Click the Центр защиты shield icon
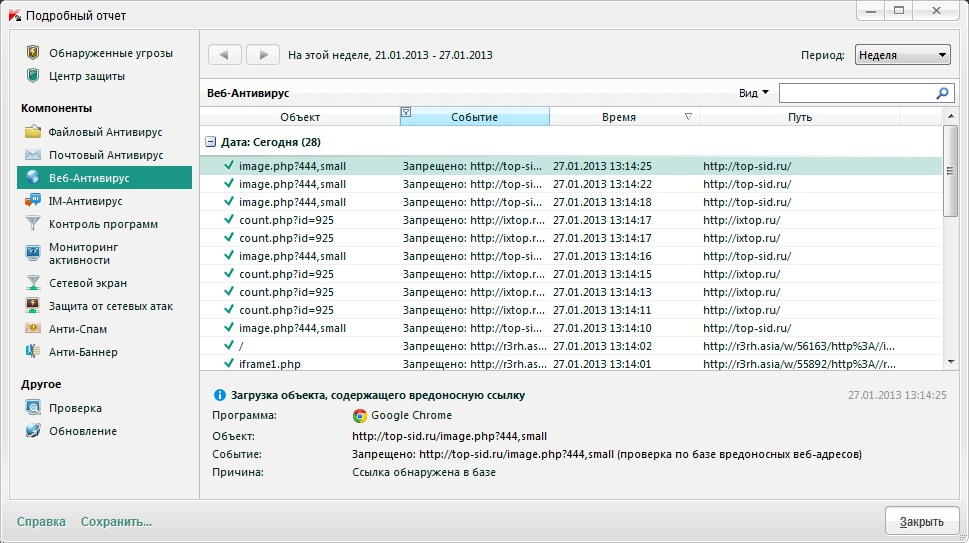The image size is (969, 543). point(33,76)
